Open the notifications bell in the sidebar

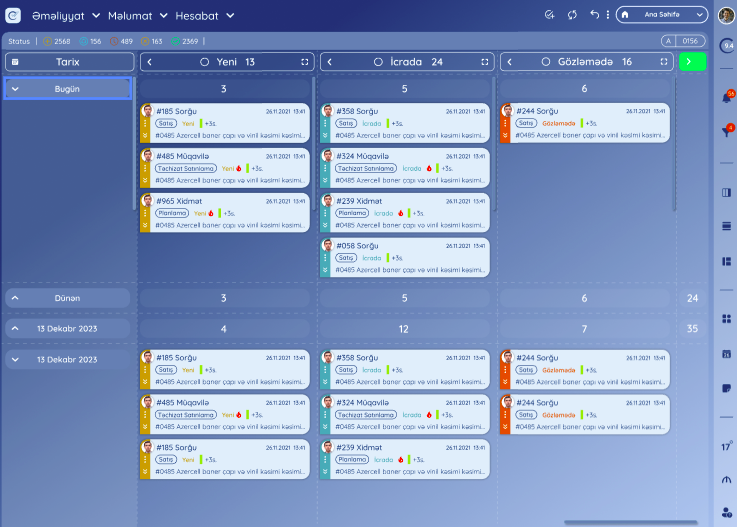pos(726,98)
